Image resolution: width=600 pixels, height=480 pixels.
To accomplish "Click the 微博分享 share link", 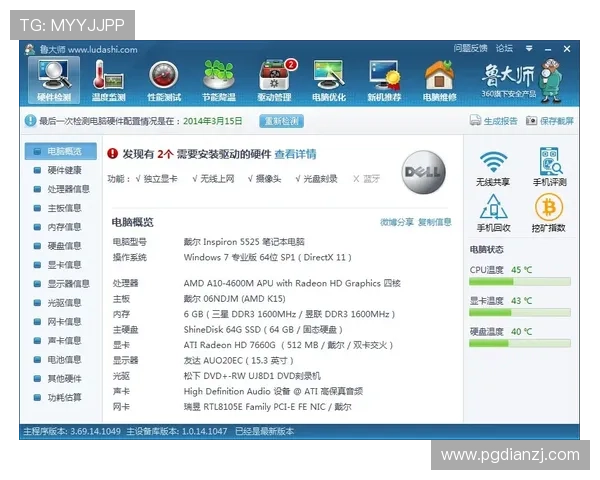I will 396,222.
